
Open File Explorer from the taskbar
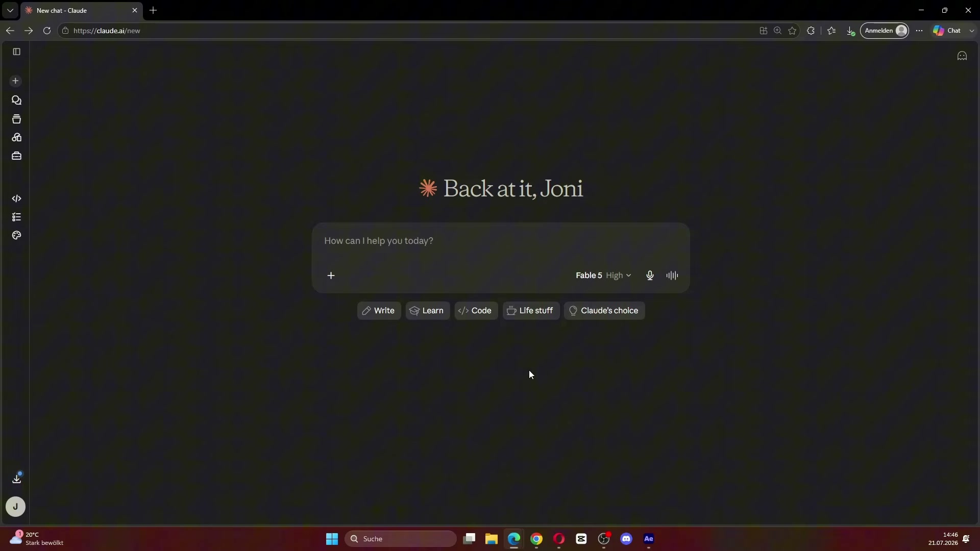[492, 539]
